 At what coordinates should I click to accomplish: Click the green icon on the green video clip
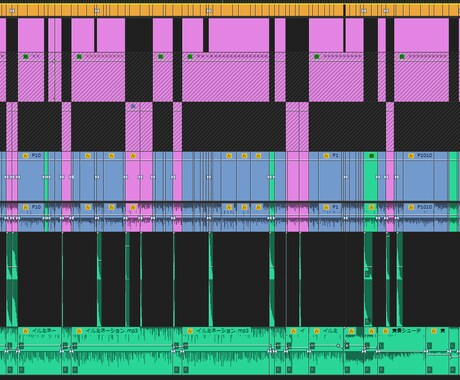tap(371, 156)
